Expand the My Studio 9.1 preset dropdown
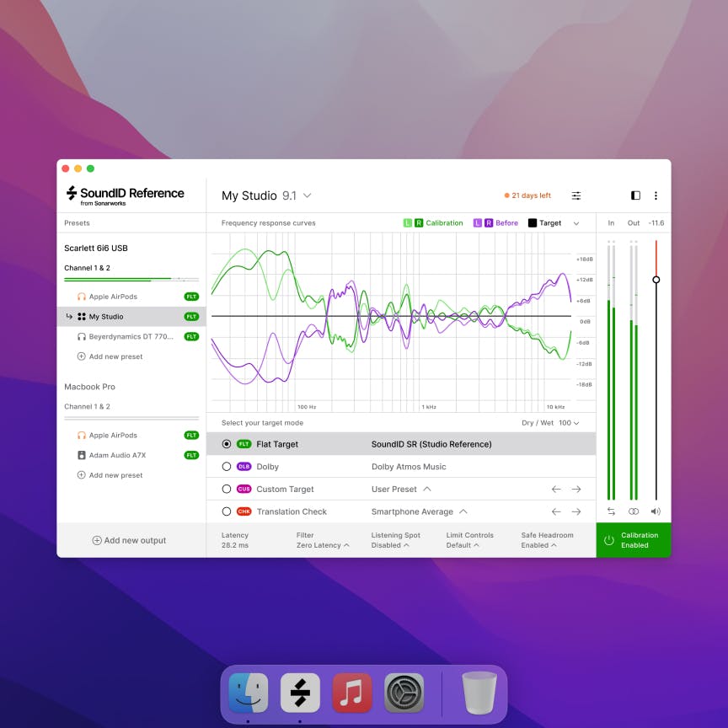Viewport: 728px width, 728px height. (x=266, y=195)
